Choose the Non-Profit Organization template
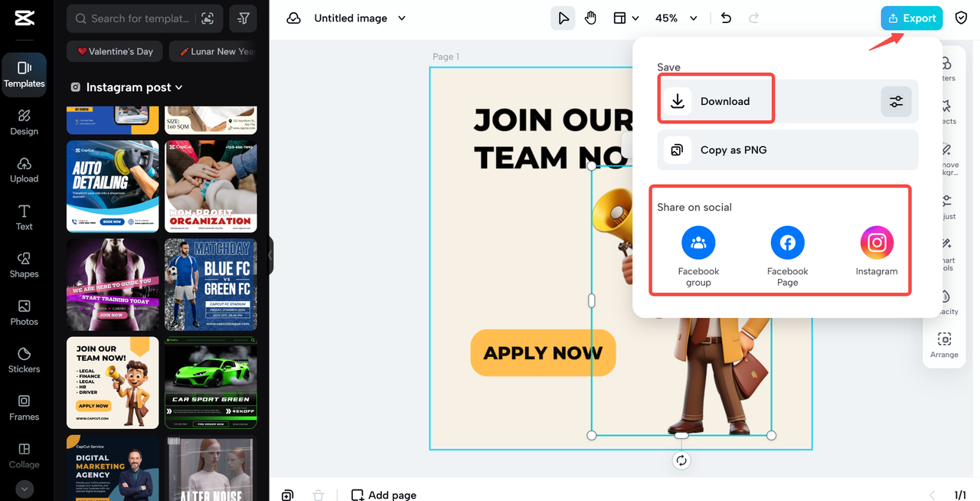This screenshot has height=501, width=980. pyautogui.click(x=211, y=186)
